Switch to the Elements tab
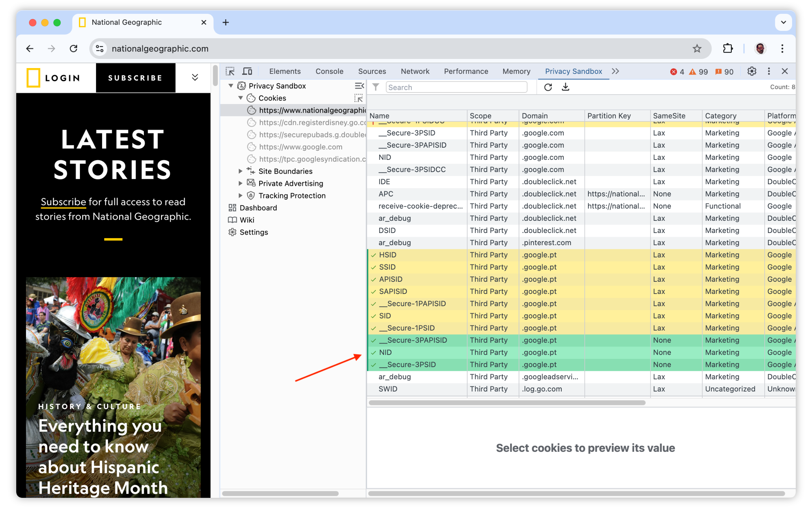812x508 pixels. pyautogui.click(x=285, y=71)
